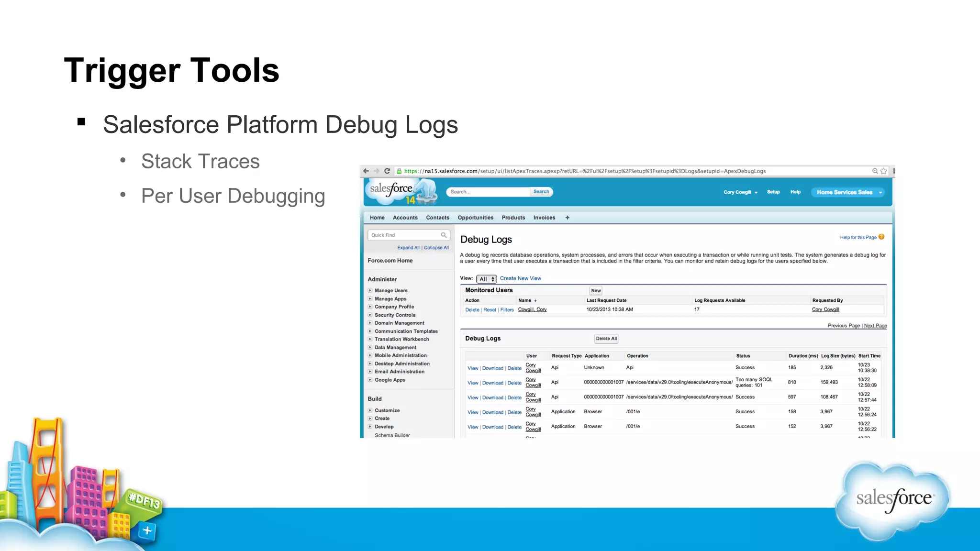Expand the Develop tree item
The height and width of the screenshot is (551, 980).
[x=370, y=427]
